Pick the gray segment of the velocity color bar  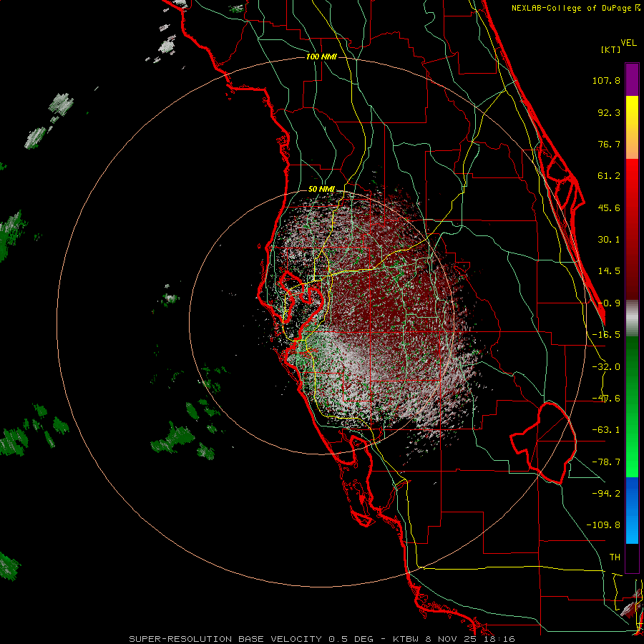632,318
